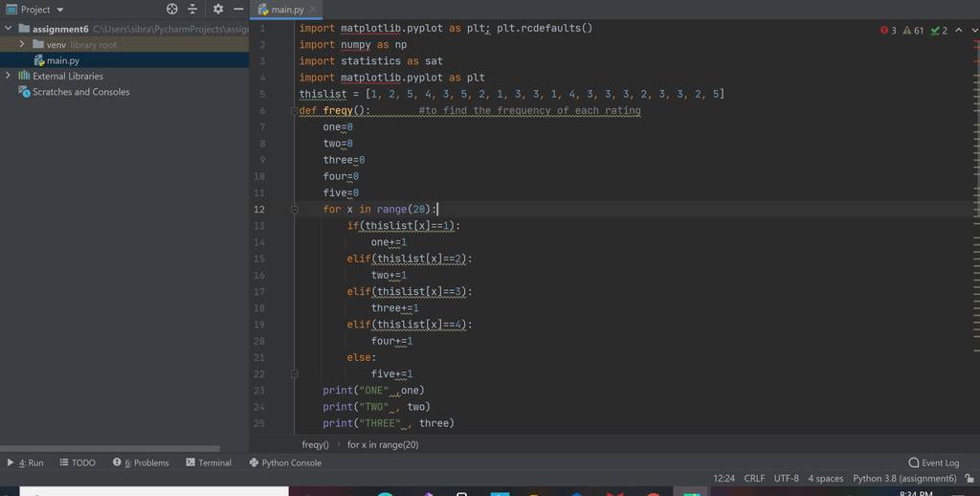Click on 'thislist' variable on line 5
This screenshot has height=496, width=980.
[x=323, y=95]
